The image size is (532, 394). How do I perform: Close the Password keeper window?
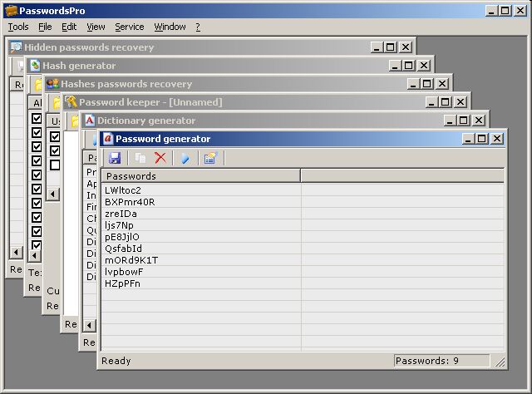(x=460, y=101)
